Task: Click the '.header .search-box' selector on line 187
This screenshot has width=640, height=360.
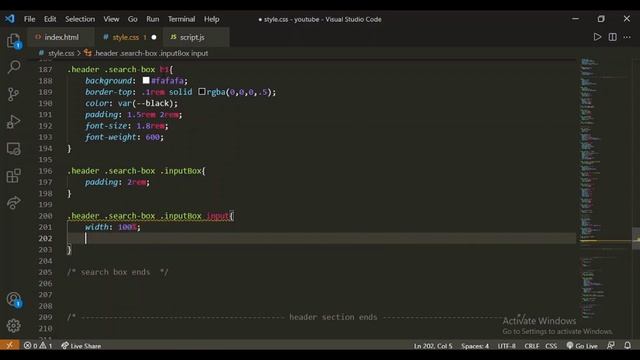Action: (x=111, y=69)
